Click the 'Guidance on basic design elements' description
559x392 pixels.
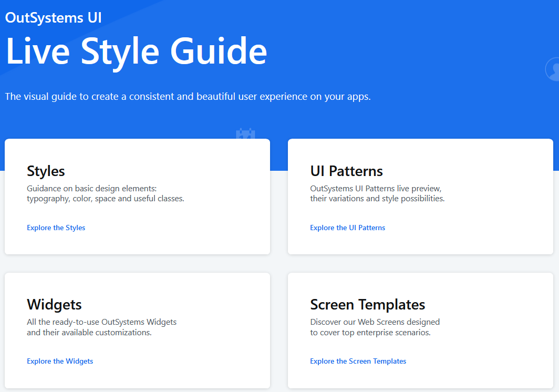click(106, 193)
